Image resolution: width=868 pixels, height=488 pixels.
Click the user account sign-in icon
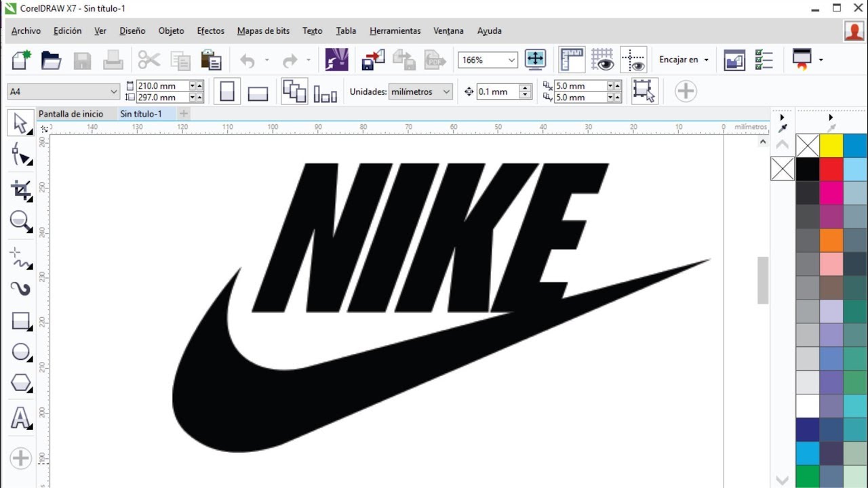coord(854,31)
